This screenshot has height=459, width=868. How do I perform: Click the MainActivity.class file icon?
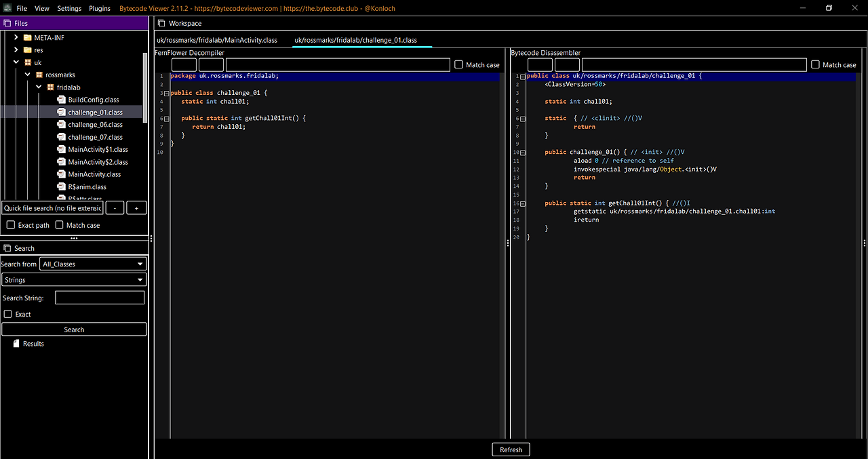click(x=62, y=174)
